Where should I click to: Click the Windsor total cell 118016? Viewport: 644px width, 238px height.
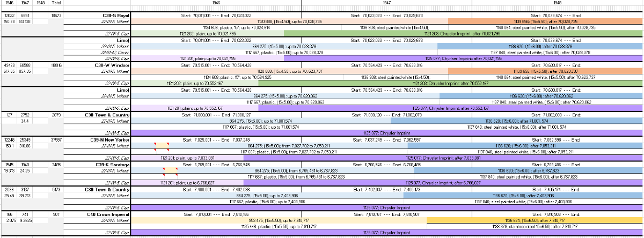point(57,64)
